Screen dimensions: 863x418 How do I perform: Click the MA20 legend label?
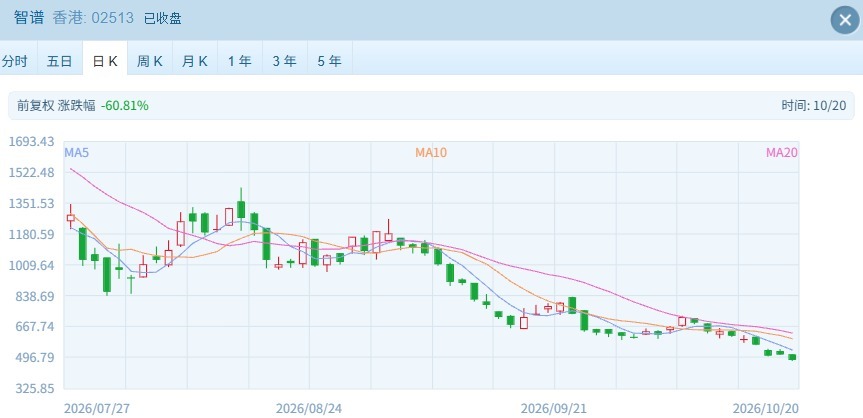point(782,153)
